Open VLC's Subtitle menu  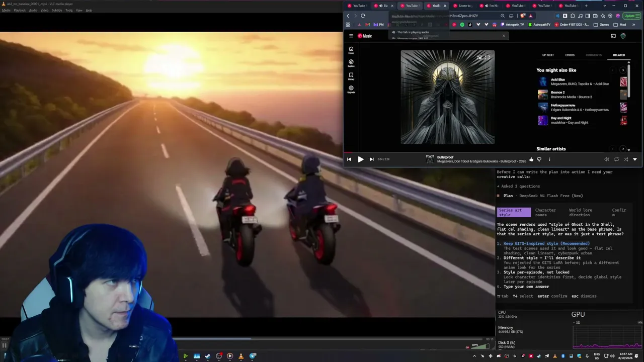(x=57, y=10)
